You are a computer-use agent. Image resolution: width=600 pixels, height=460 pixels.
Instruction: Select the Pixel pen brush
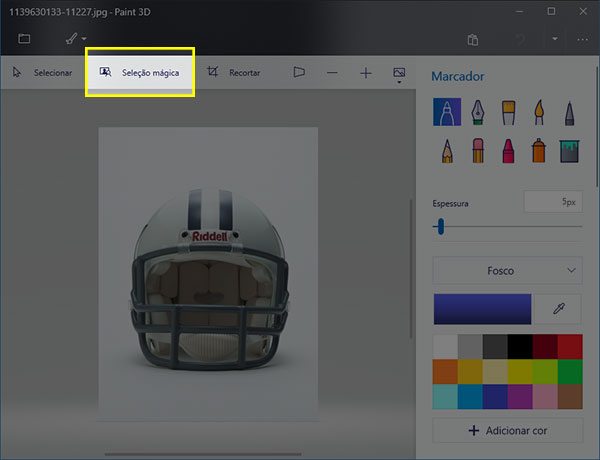point(569,113)
